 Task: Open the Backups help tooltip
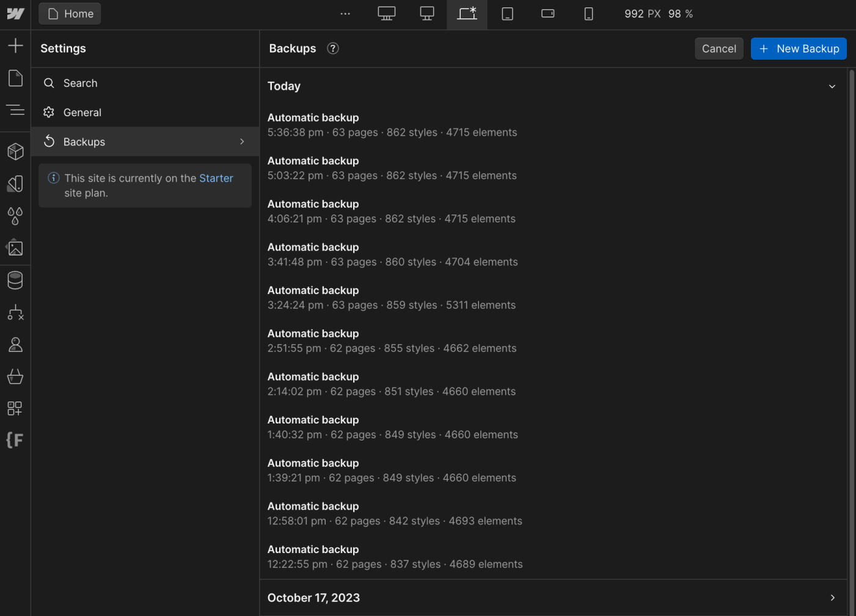pyautogui.click(x=333, y=48)
